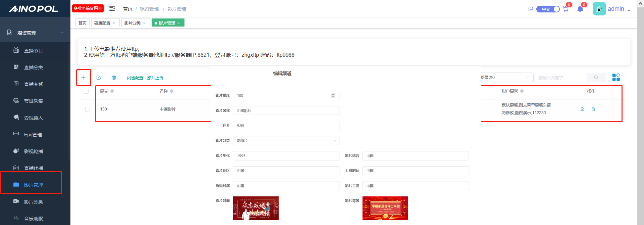This screenshot has width=644, height=225.
Task: Check the select-all header checkbox
Action: coord(86,91)
